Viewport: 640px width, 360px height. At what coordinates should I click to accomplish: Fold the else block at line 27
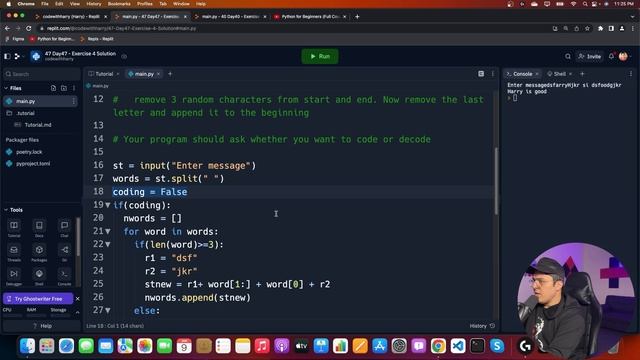point(108,311)
